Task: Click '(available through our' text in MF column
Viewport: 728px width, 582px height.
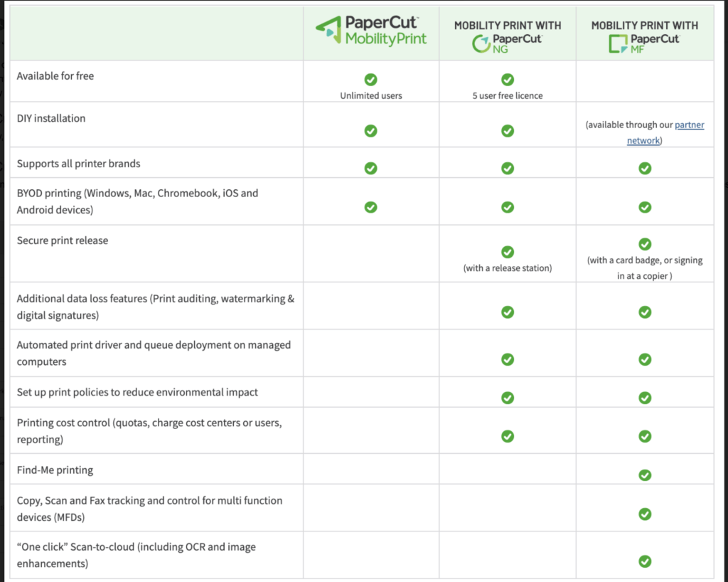Action: click(x=629, y=125)
